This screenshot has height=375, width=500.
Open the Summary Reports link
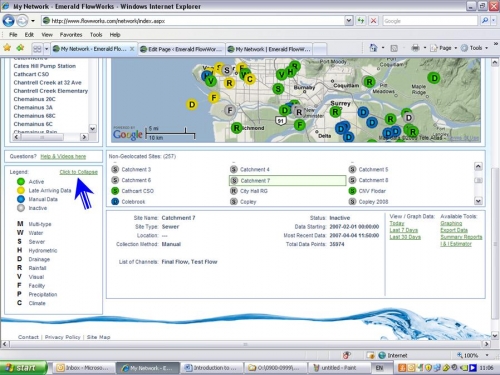[461, 237]
